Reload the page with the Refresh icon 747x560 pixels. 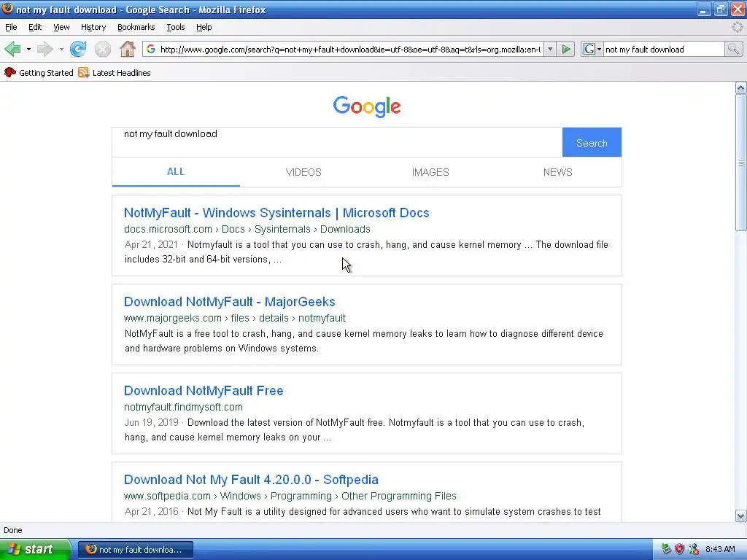pos(78,49)
